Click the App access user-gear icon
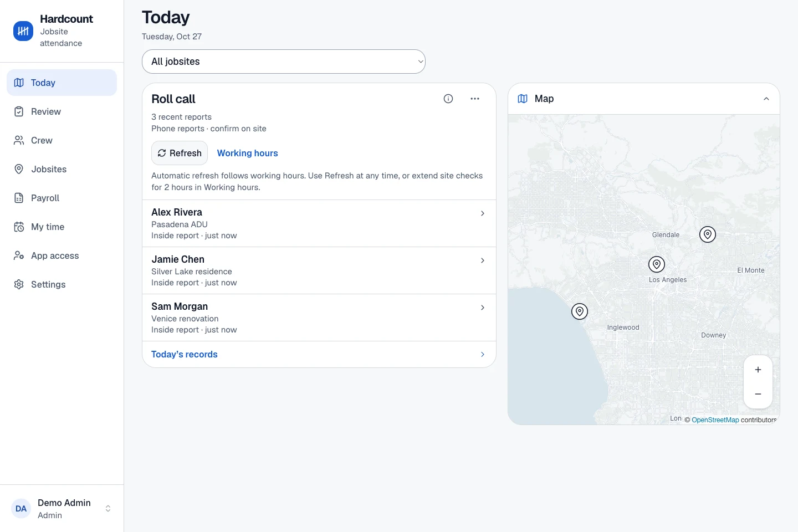 [19, 255]
